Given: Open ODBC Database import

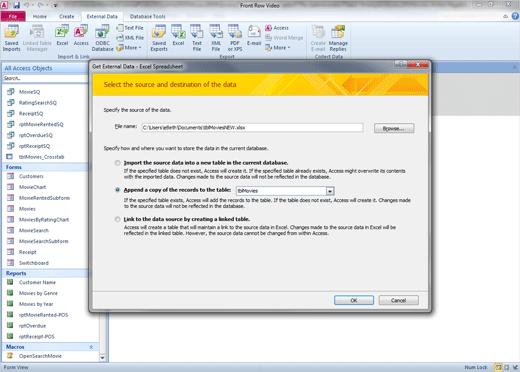Looking at the screenshot, I should (x=102, y=38).
